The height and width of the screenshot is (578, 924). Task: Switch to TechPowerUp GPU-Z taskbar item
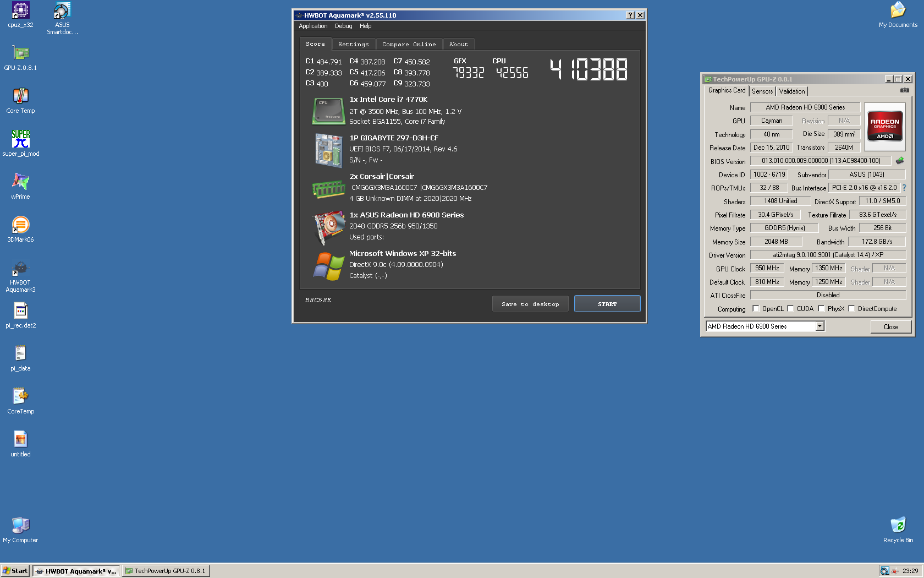tap(167, 571)
